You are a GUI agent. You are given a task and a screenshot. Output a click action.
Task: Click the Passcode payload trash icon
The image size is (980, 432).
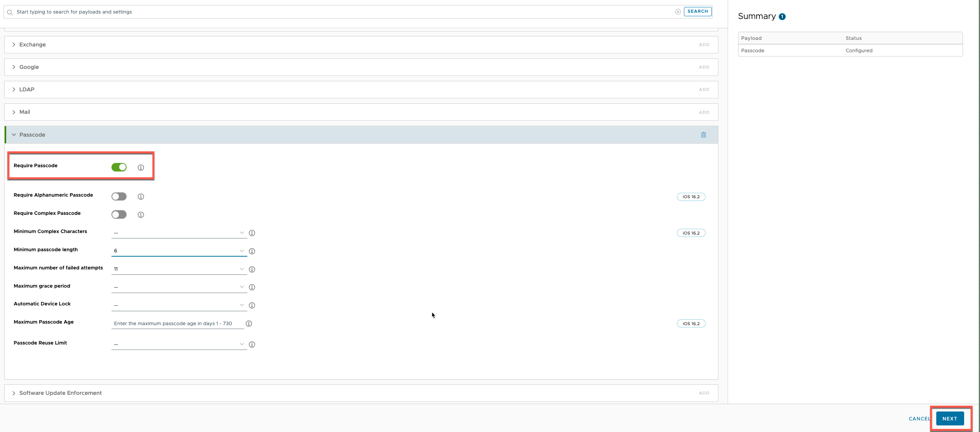coord(703,135)
